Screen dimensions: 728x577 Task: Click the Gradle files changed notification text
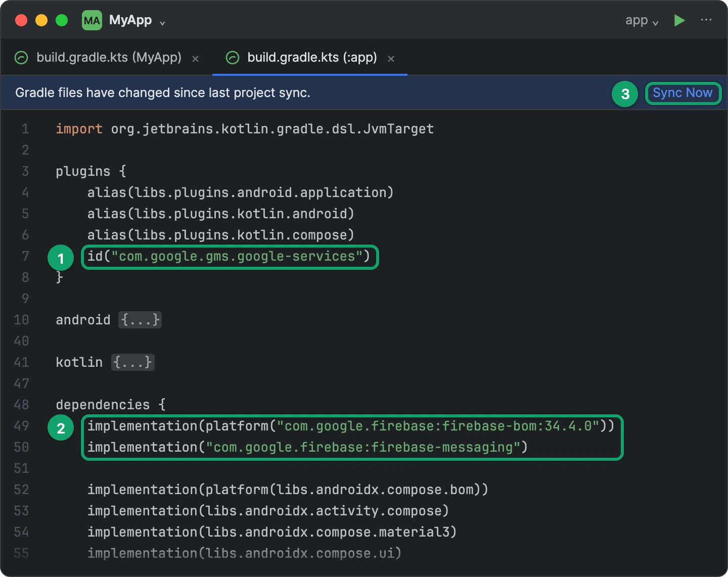163,93
